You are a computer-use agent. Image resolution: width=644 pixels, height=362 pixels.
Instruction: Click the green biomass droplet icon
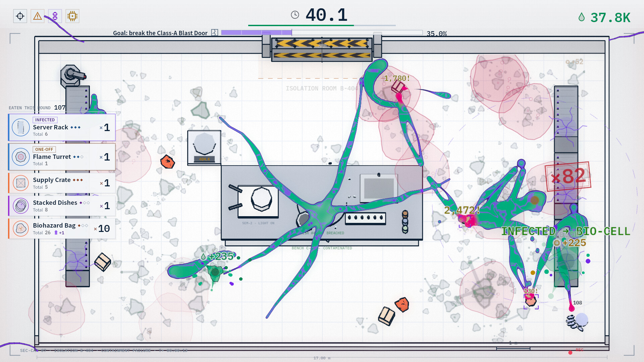pos(582,17)
